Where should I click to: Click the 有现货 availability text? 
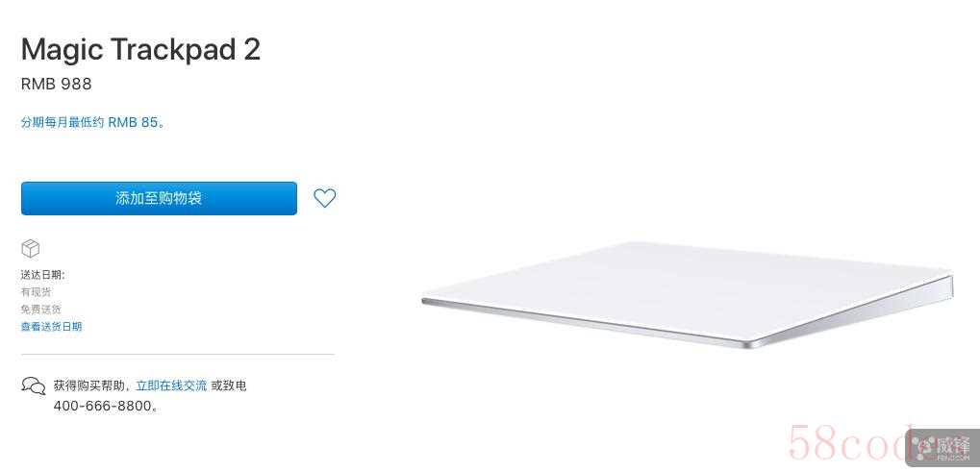(x=37, y=291)
